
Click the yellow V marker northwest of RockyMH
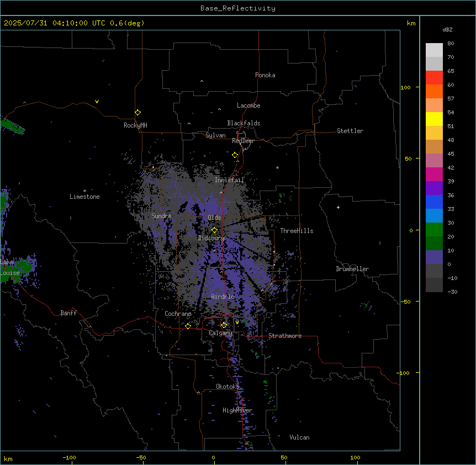click(97, 102)
